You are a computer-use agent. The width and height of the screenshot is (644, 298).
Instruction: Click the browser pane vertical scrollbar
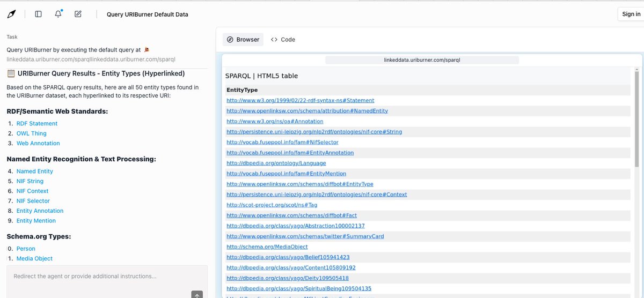tap(637, 118)
